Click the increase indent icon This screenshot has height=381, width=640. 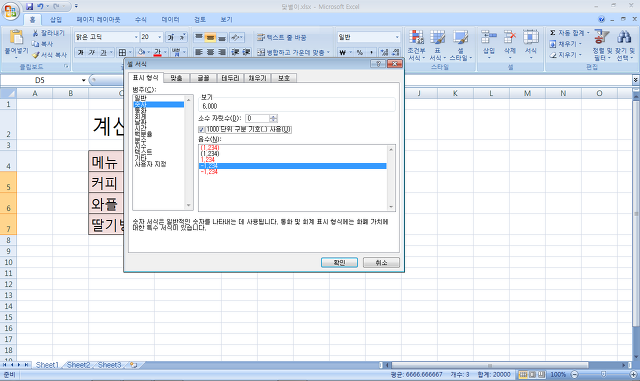coord(246,52)
